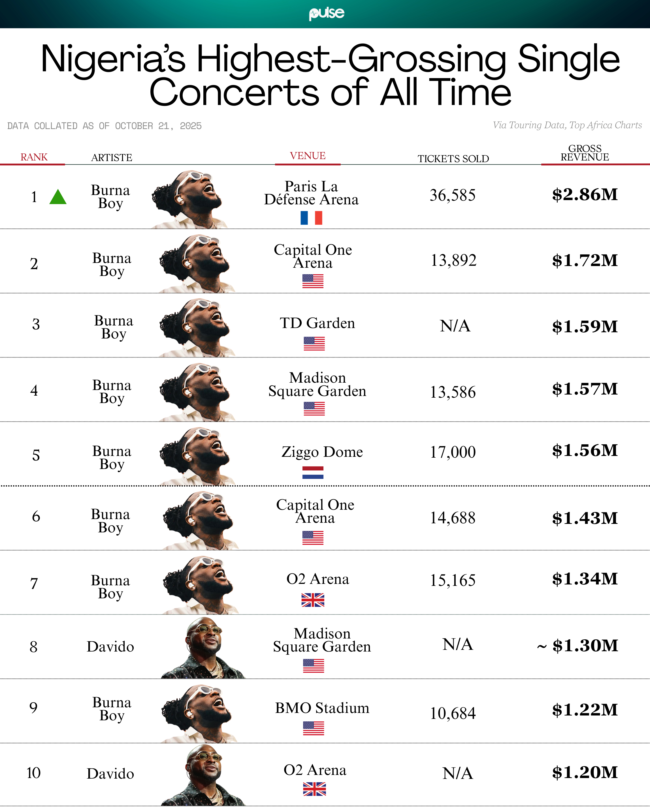Click Davido's photo in rank 8 row

point(203,648)
